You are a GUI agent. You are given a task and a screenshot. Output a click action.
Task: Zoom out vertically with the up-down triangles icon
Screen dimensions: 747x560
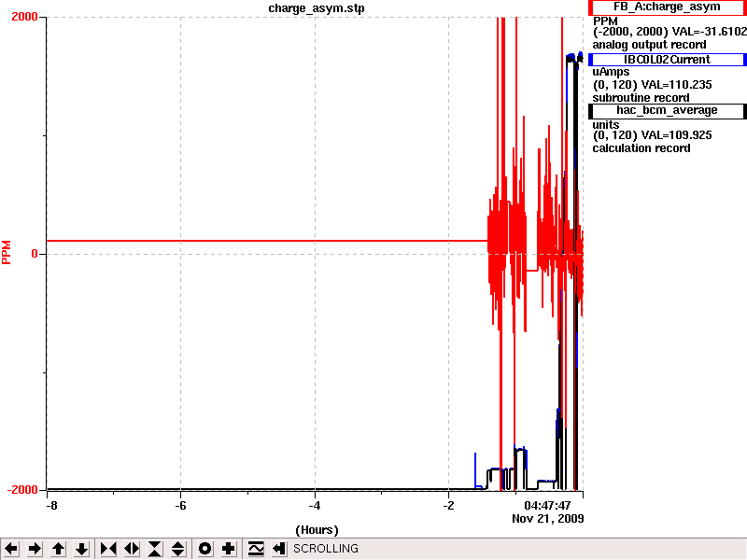coord(178,549)
